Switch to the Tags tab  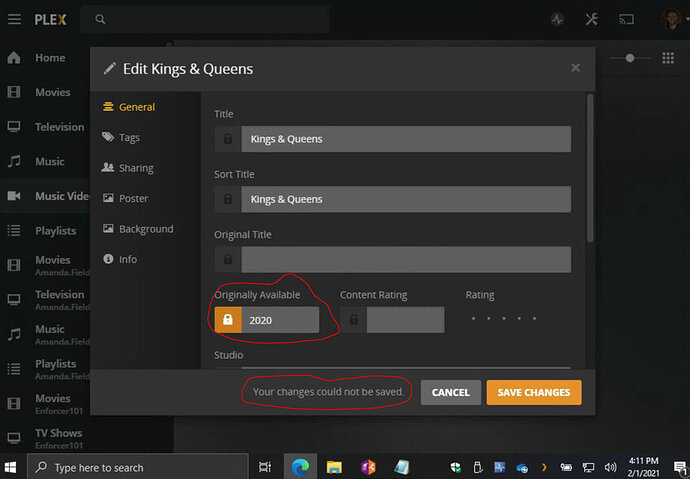click(x=121, y=138)
